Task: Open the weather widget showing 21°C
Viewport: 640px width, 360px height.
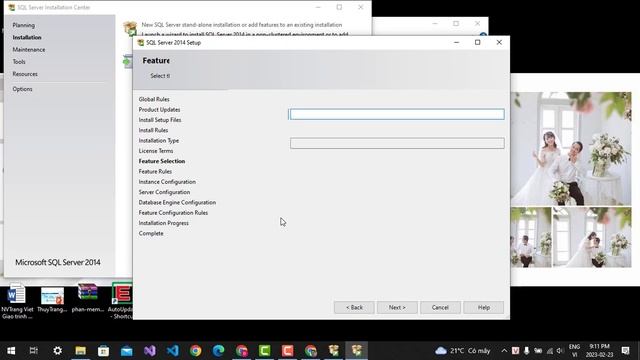Action: [x=462, y=351]
